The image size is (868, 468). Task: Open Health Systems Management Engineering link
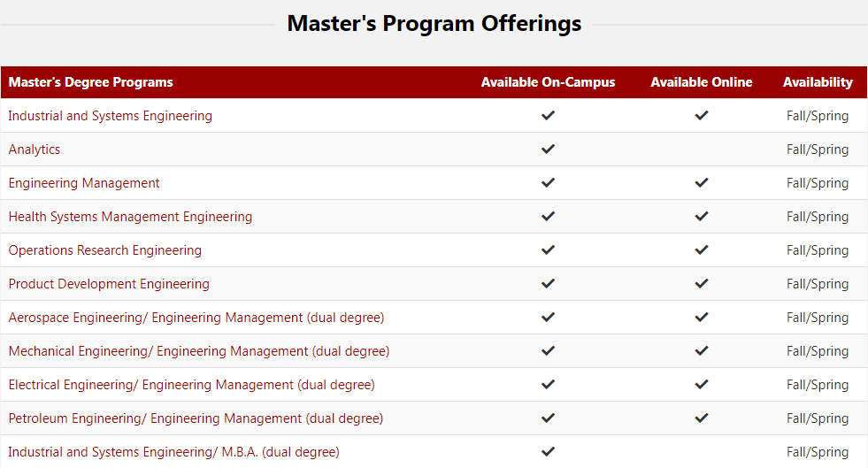[x=130, y=217]
